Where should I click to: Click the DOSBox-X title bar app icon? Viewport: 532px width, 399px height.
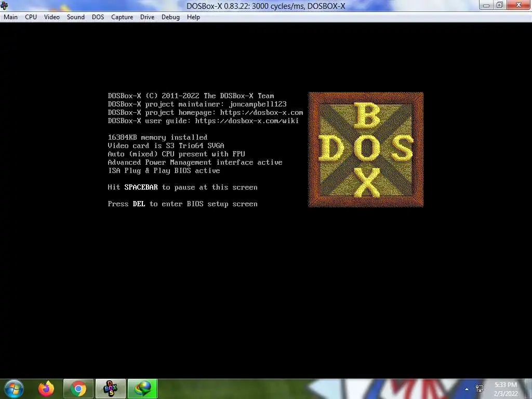[x=4, y=5]
